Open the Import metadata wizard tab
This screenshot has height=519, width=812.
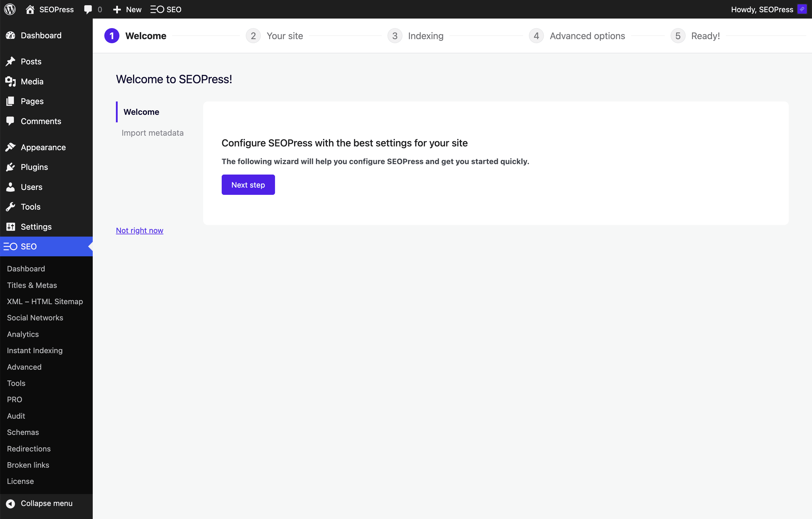pos(152,133)
